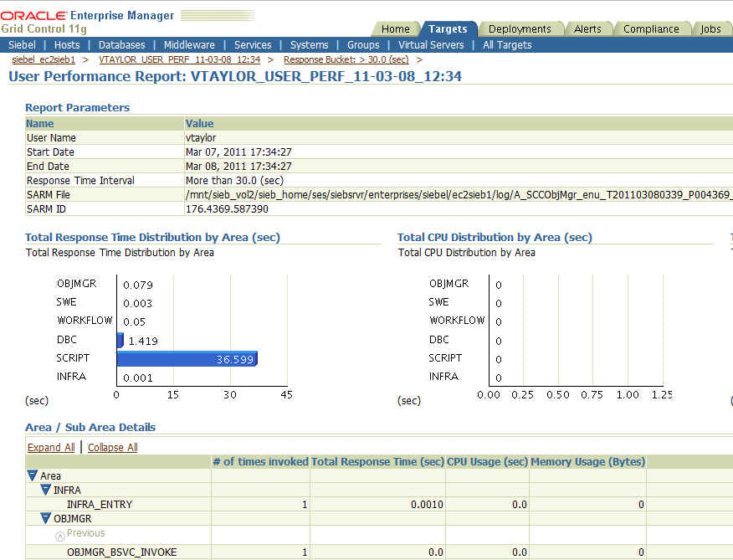Click the 'Total CPU Distribution by Area (sec)' heading
Viewport: 733px width, 560px height.
(495, 237)
